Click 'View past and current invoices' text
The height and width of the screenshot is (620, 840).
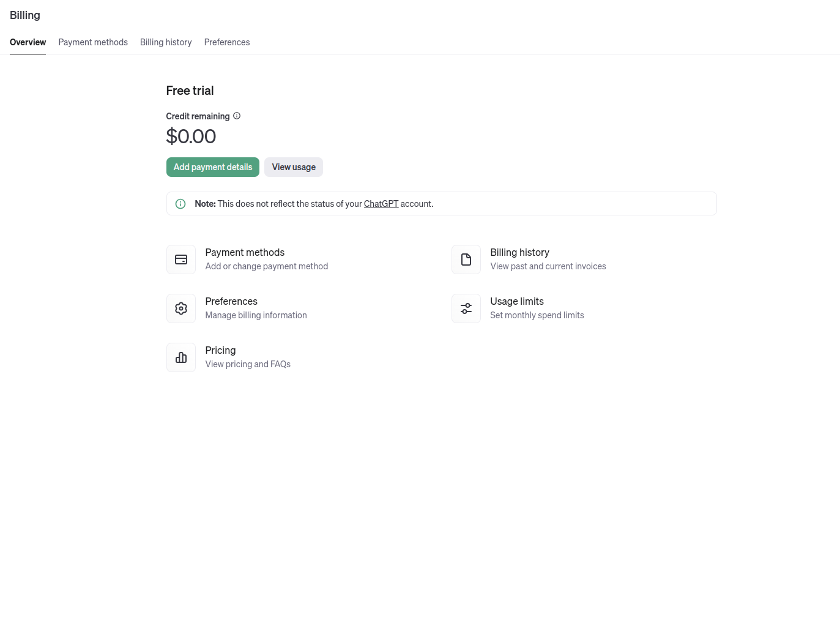click(x=548, y=266)
